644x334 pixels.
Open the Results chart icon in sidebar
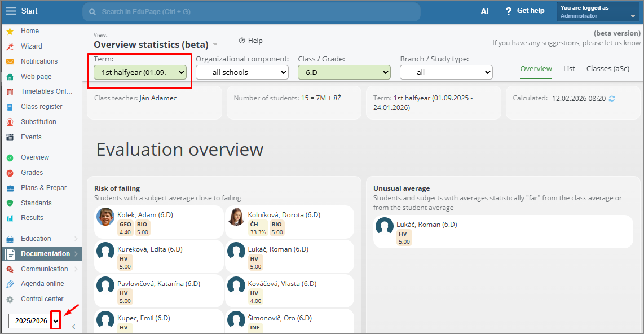[x=10, y=218]
